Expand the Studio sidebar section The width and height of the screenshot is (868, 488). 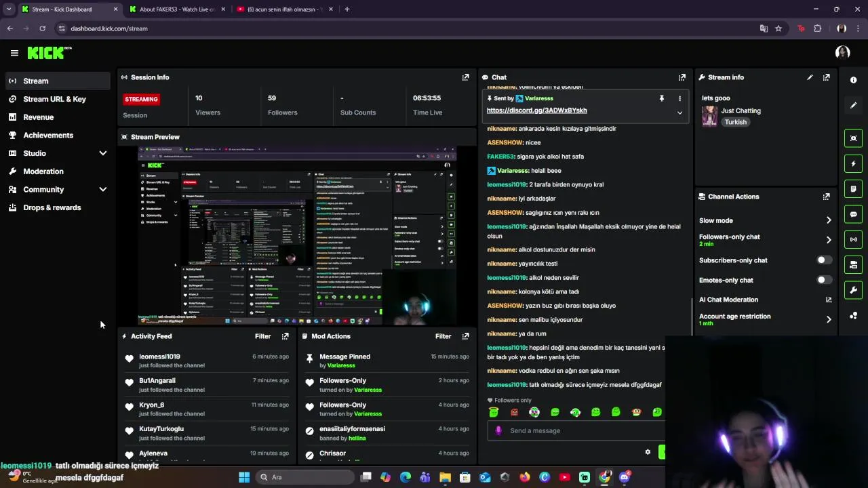click(103, 153)
